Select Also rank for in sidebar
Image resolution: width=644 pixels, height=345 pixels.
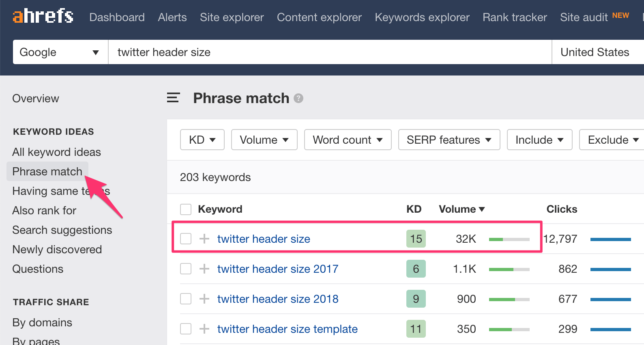pyautogui.click(x=44, y=210)
